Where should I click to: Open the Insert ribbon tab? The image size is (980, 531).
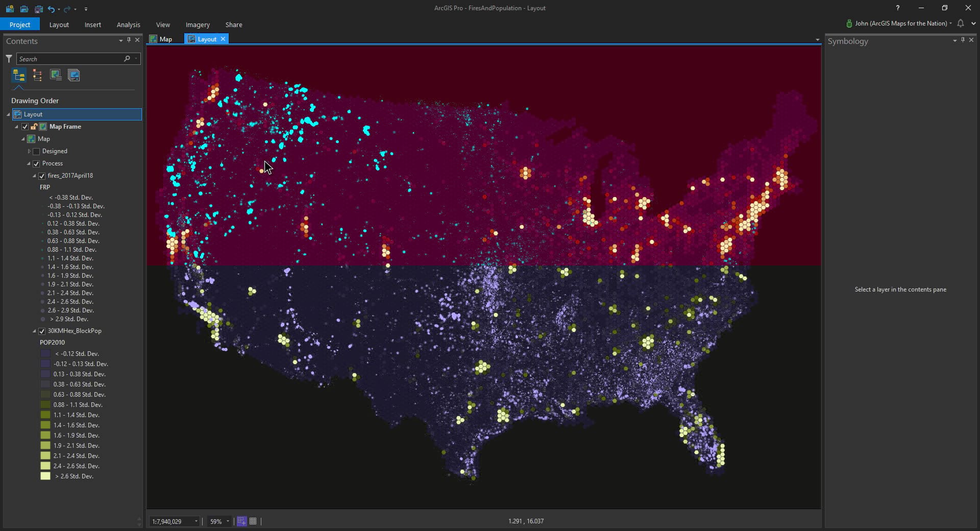pos(93,25)
